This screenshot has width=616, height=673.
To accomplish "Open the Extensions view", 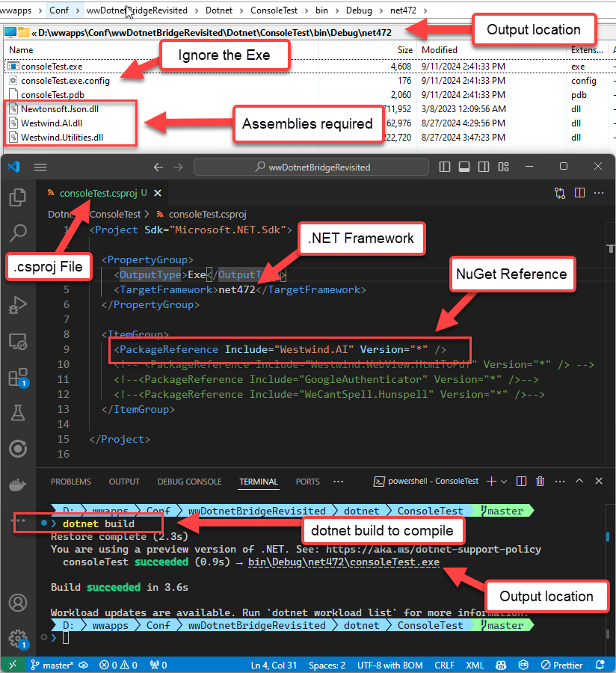I will pyautogui.click(x=17, y=378).
